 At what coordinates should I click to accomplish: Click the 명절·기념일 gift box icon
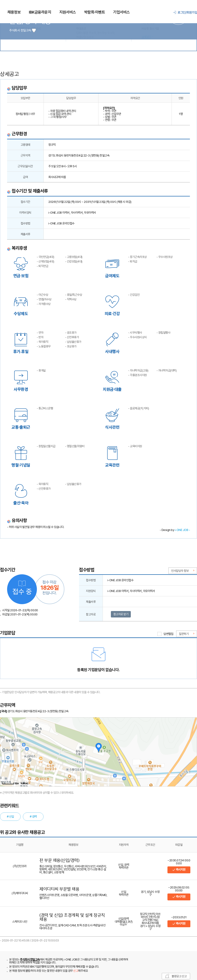(21, 453)
